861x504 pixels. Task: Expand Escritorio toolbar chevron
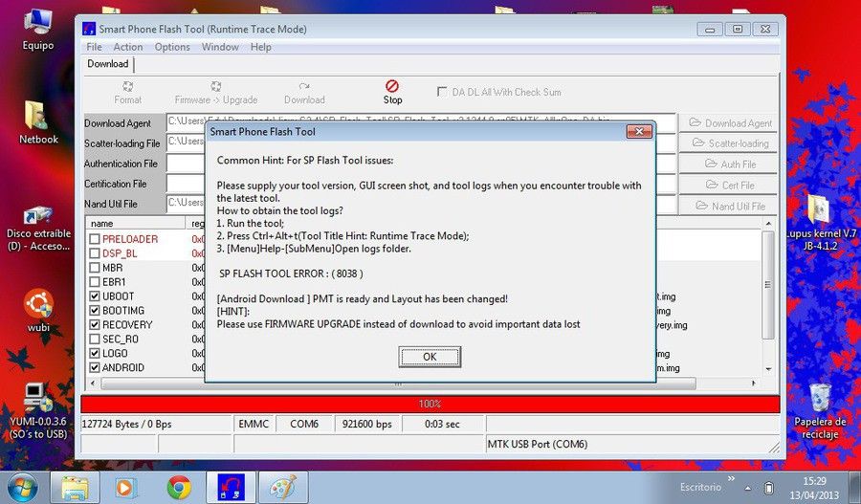point(732,479)
